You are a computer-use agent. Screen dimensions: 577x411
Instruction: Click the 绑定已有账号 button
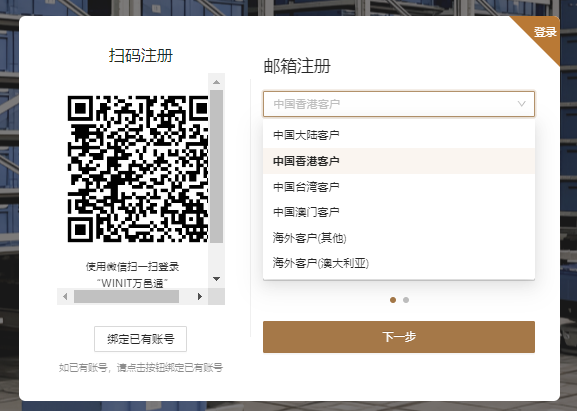pos(141,339)
